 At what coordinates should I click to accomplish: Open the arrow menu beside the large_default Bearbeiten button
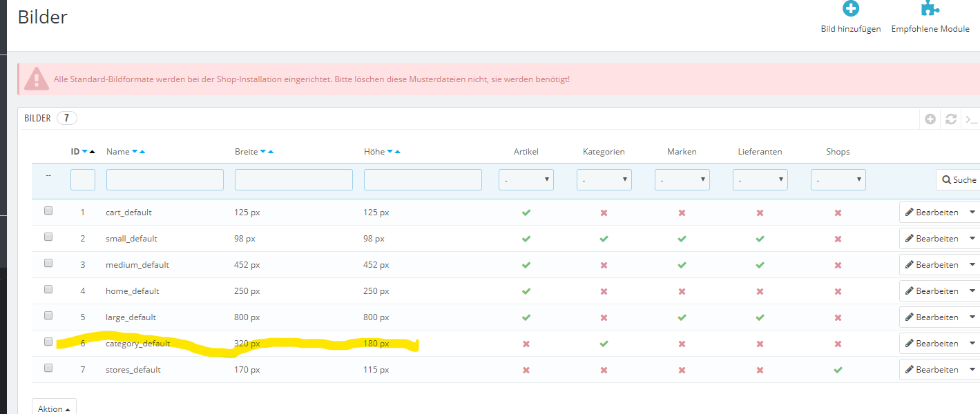[972, 317]
